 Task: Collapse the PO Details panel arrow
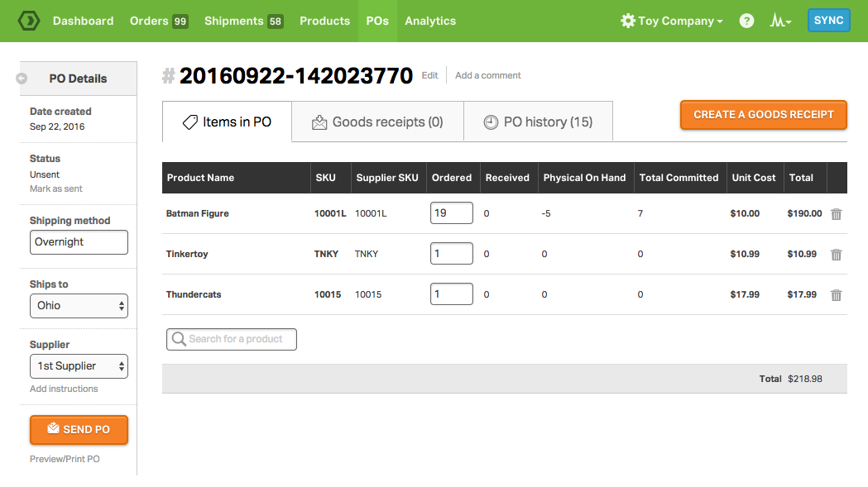(x=22, y=79)
